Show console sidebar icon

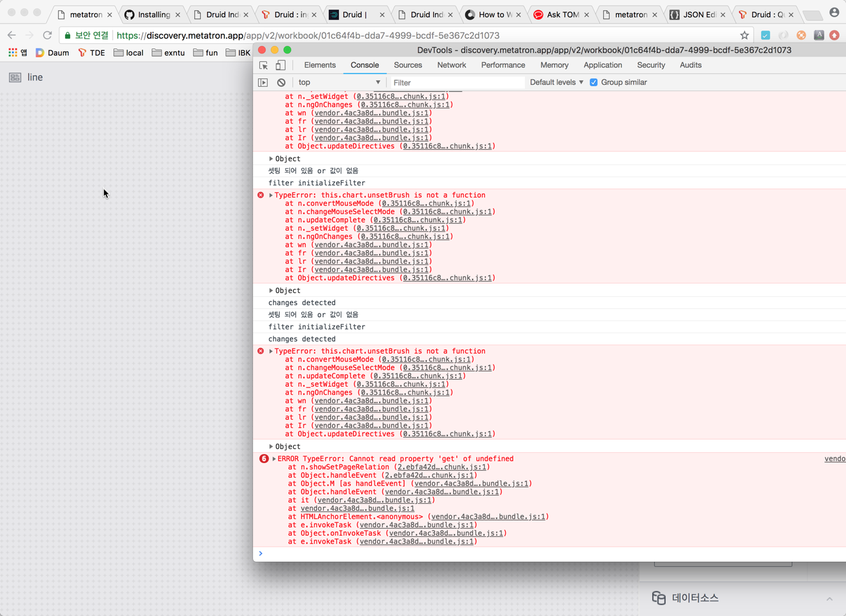263,82
